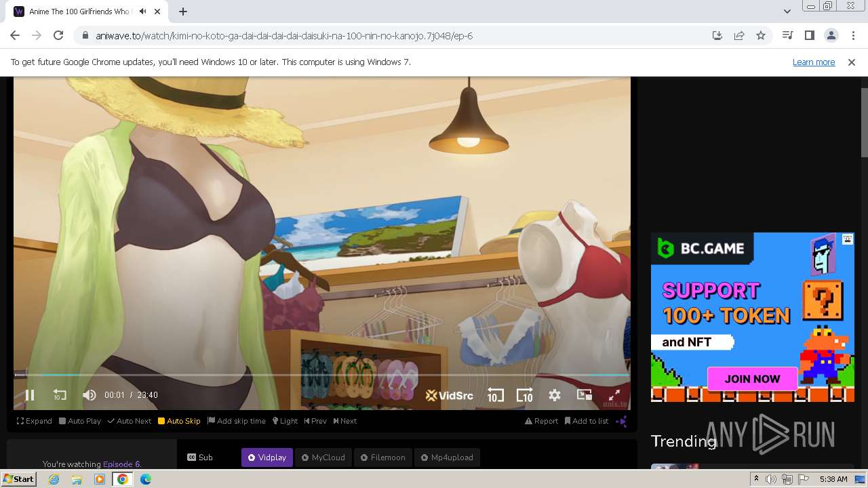Click the purple share icon beside Add to list

[621, 421]
